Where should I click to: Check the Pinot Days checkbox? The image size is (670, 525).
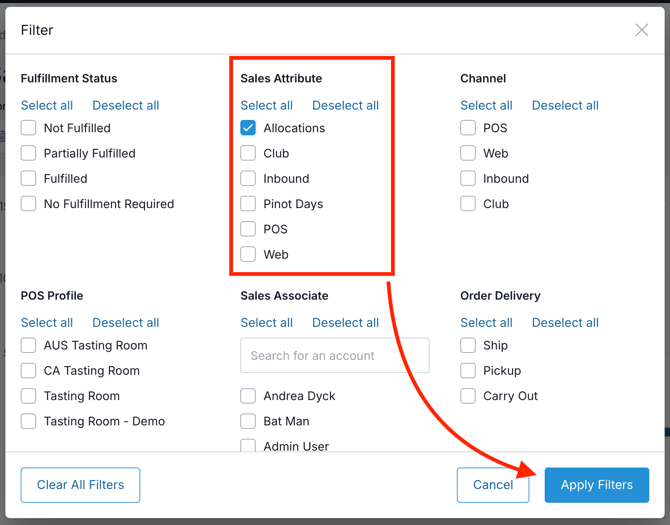point(248,204)
